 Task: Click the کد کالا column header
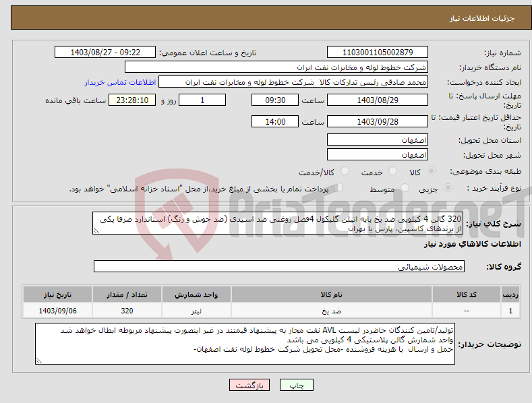click(467, 294)
